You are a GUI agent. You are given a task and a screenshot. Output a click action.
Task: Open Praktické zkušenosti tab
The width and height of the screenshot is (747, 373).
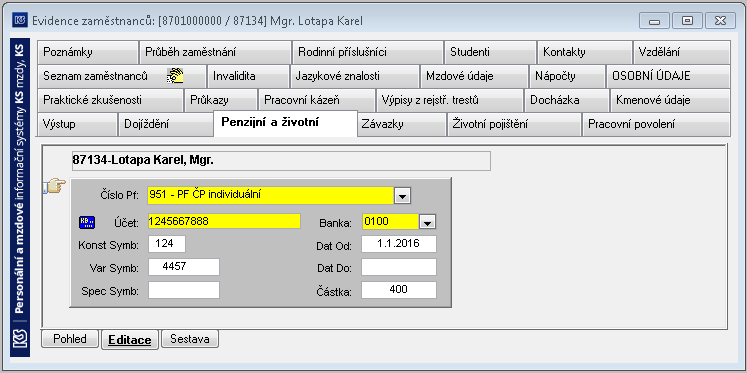(x=111, y=101)
